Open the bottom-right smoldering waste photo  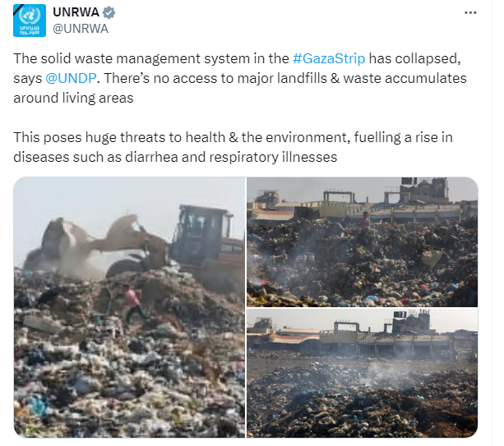click(363, 373)
